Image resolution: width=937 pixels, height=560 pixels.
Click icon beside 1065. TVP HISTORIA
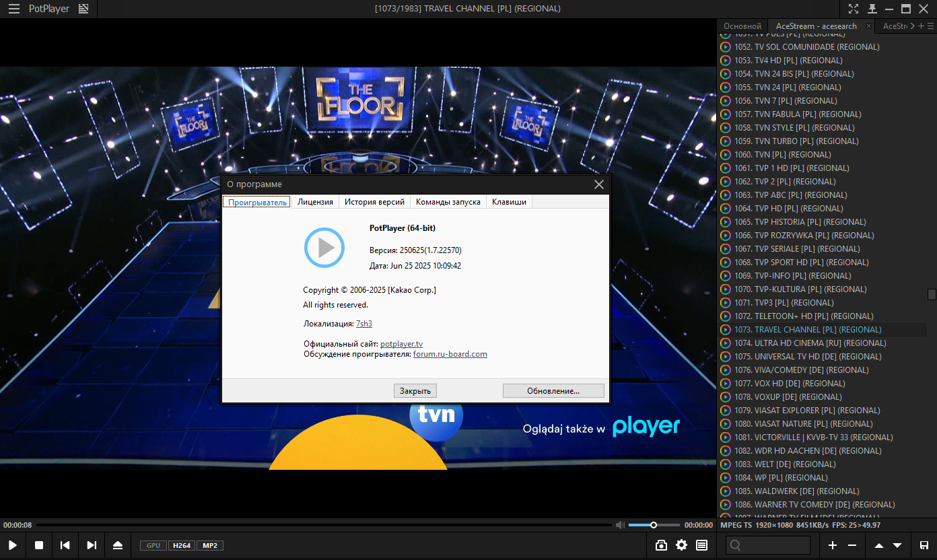tap(725, 222)
